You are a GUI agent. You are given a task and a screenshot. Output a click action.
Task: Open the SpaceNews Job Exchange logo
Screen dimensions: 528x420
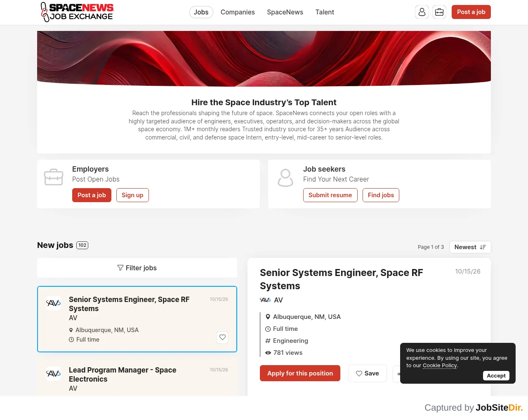[77, 12]
